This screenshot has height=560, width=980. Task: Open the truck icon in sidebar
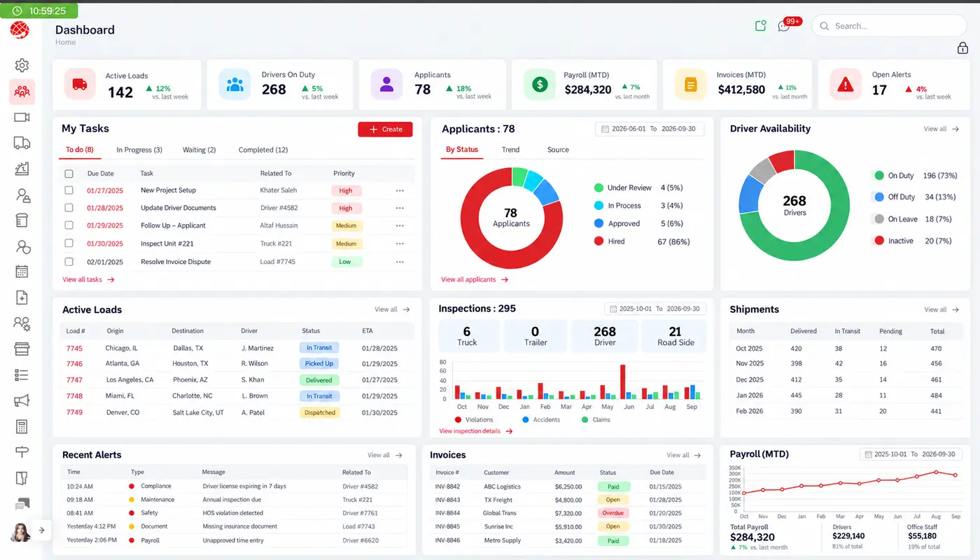point(22,143)
